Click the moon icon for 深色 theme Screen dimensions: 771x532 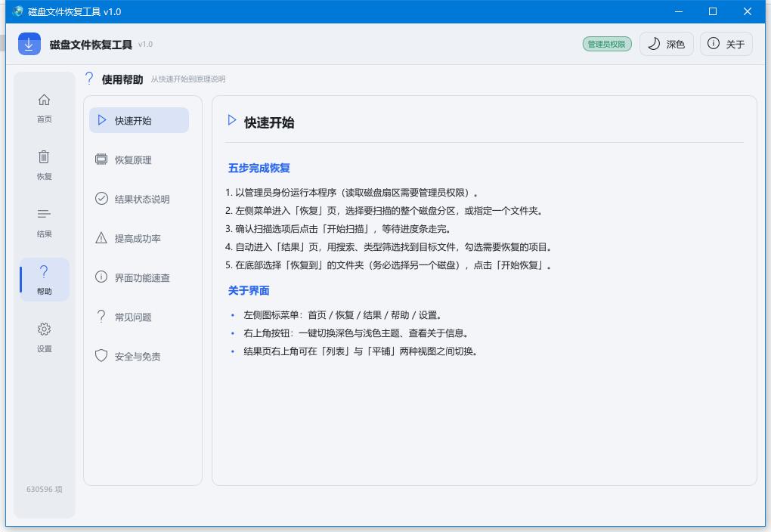coord(654,44)
